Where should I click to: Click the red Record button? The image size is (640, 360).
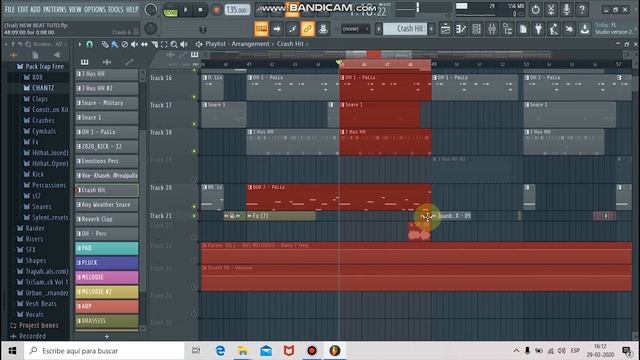point(216,10)
